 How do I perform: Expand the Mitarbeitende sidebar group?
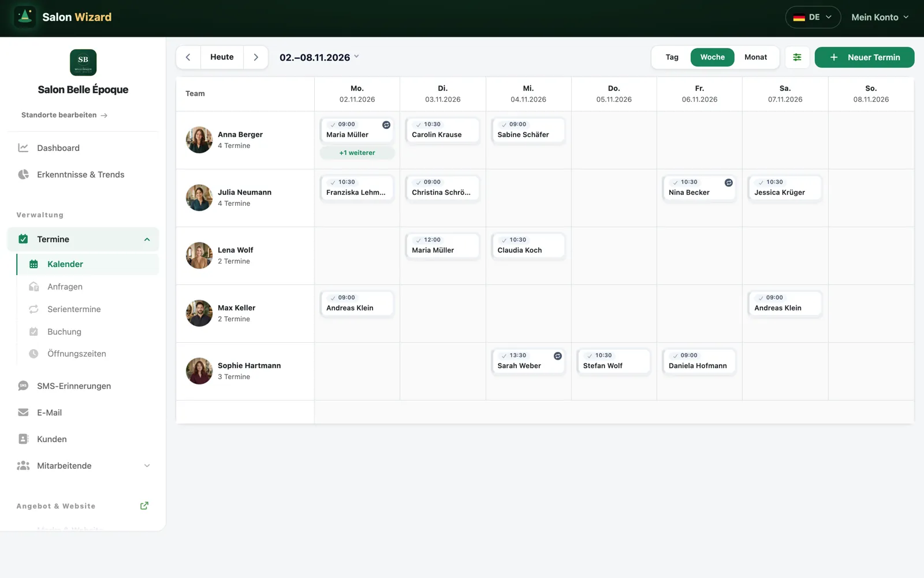pyautogui.click(x=83, y=466)
